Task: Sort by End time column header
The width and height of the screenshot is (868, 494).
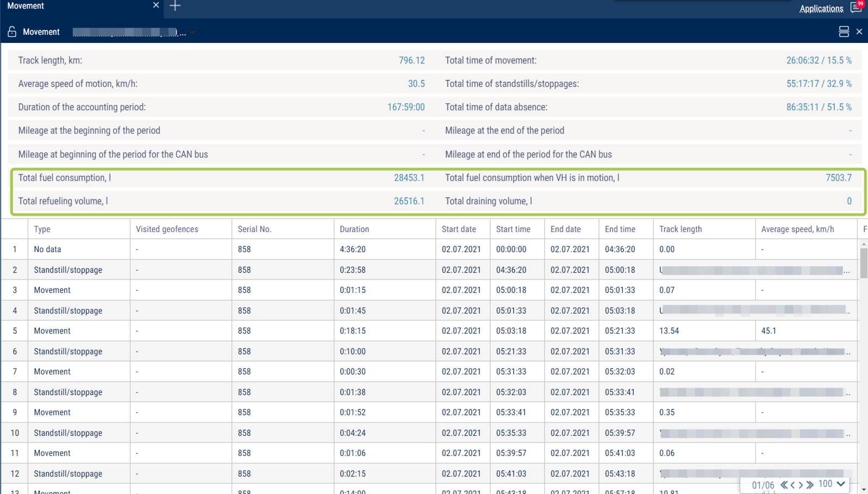Action: (x=626, y=229)
